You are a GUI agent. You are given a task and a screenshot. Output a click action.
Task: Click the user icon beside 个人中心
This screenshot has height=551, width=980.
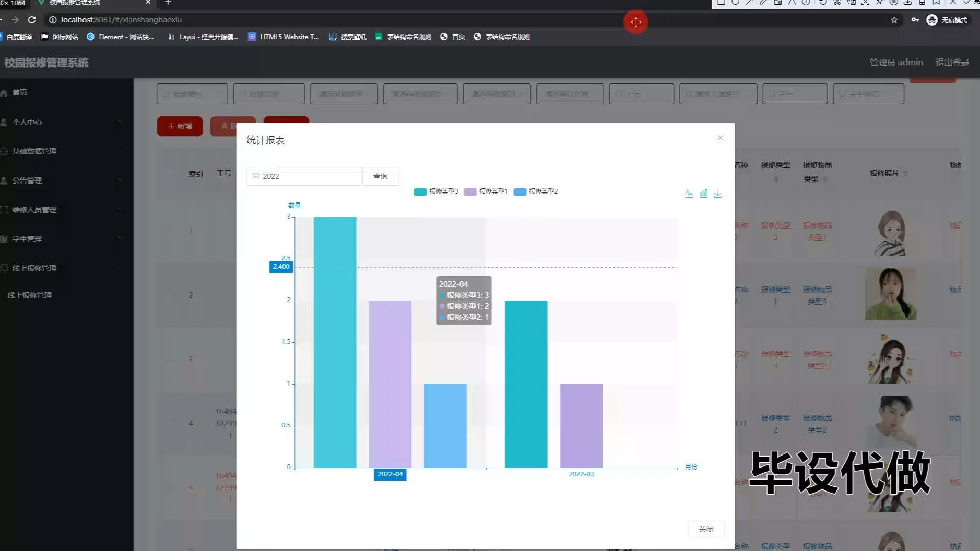(x=4, y=122)
